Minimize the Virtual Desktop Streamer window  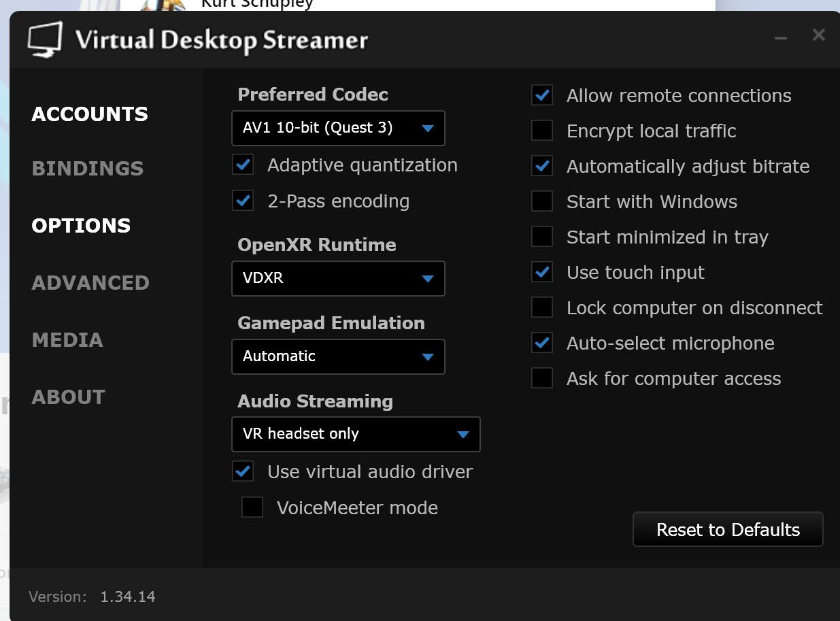(x=781, y=37)
